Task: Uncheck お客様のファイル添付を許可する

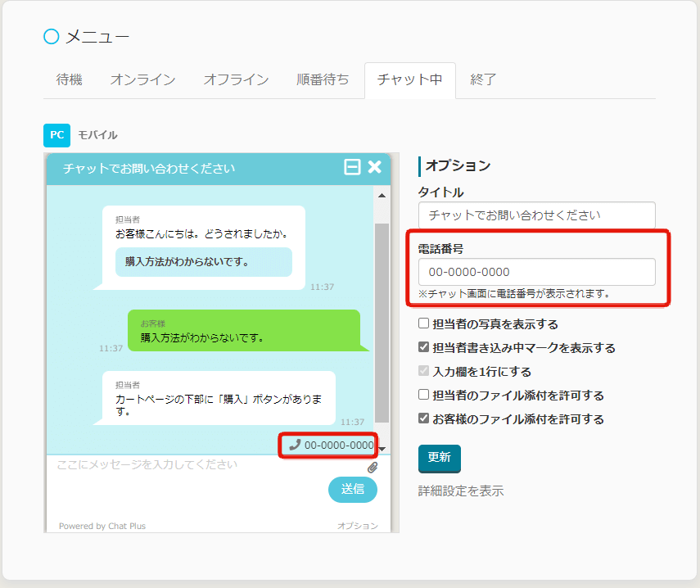Action: click(423, 418)
